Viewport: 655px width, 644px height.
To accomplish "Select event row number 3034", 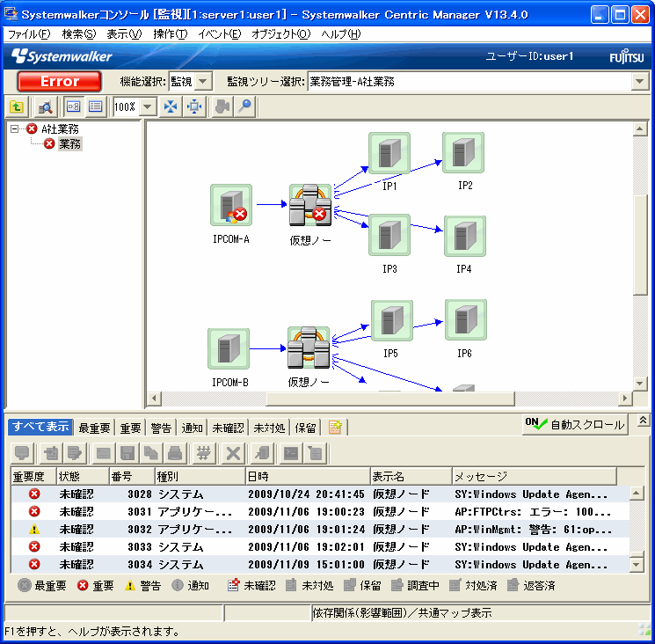I will tap(320, 564).
